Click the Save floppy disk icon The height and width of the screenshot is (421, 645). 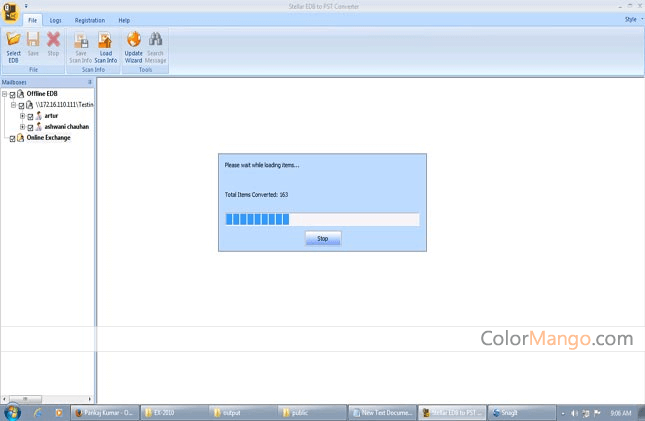(x=33, y=39)
